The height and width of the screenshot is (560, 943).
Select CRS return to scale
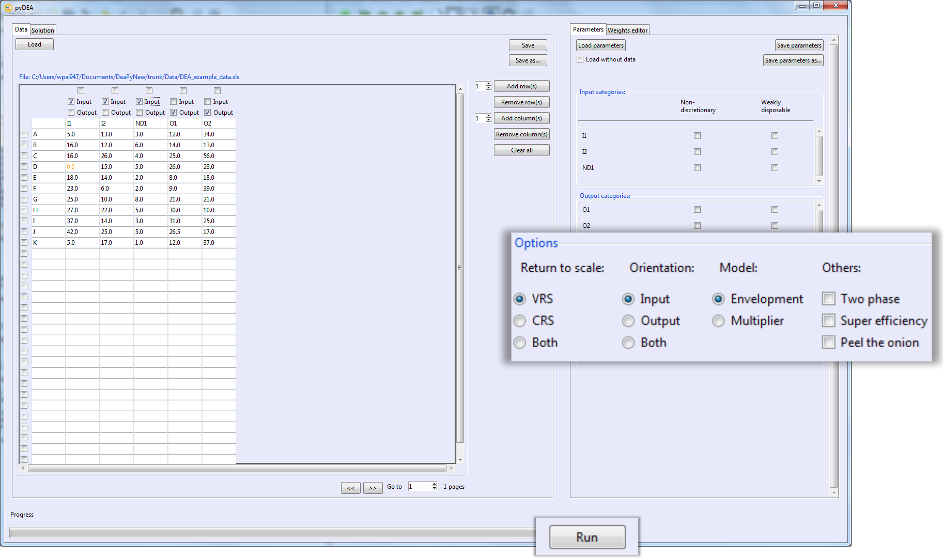(x=520, y=321)
